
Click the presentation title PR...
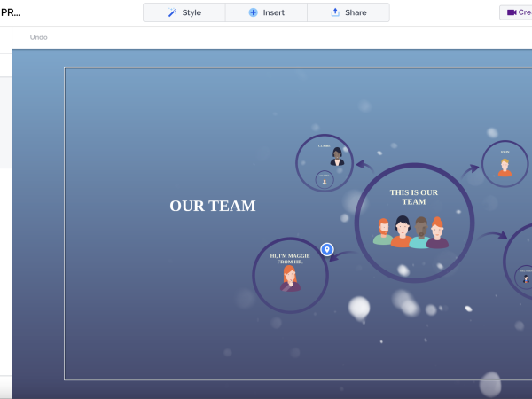[10, 12]
